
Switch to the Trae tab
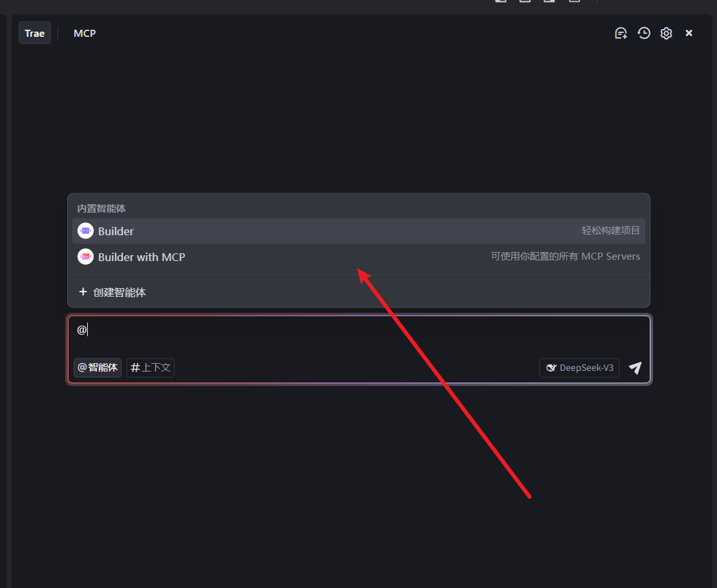[x=35, y=34]
